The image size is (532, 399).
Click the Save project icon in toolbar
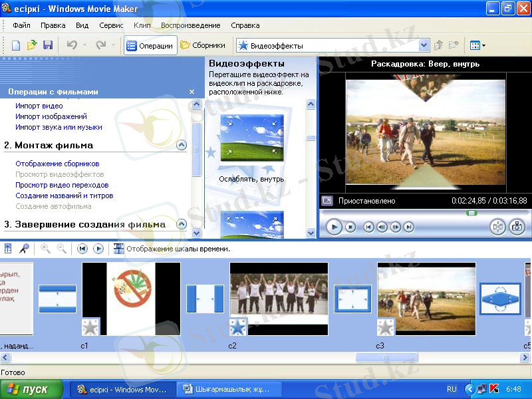48,45
